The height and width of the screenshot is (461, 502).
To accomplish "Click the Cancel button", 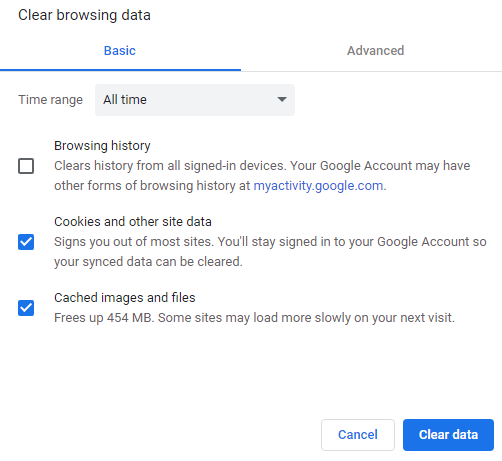I will 358,435.
